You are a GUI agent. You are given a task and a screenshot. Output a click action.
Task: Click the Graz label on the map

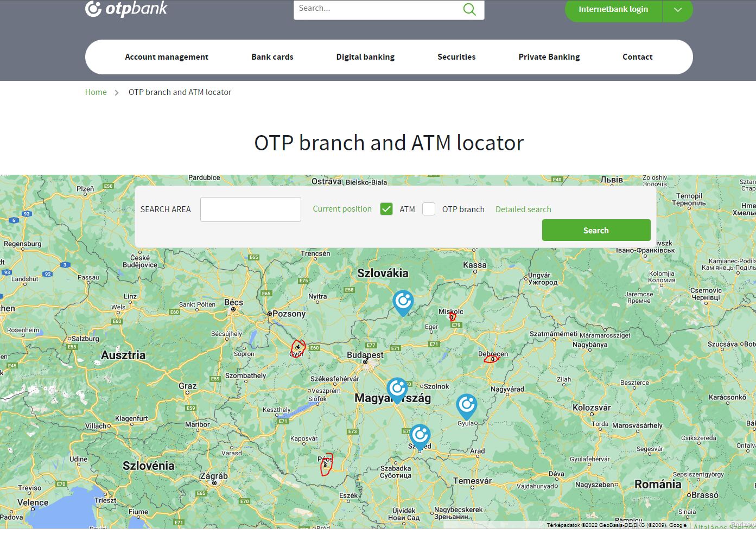tap(188, 386)
